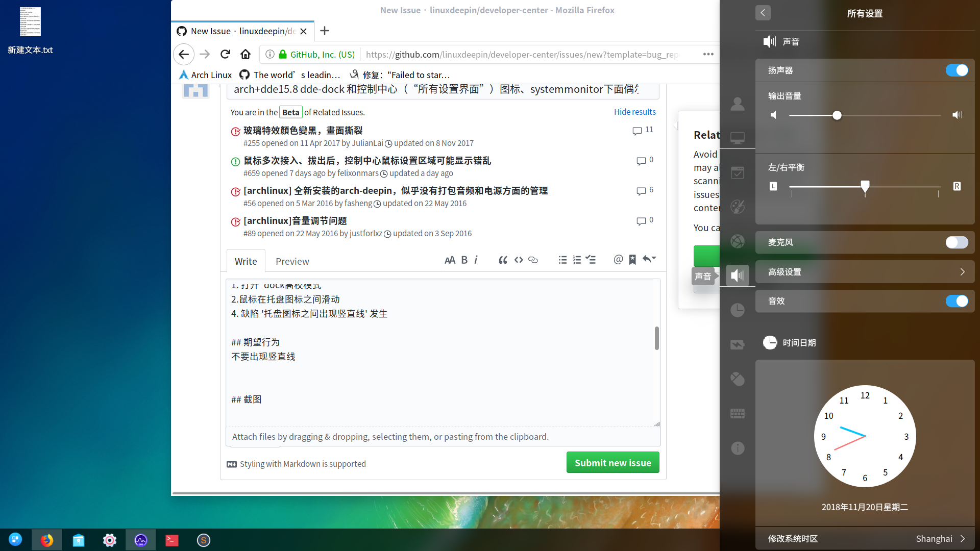
Task: Switch to the Preview tab
Action: [292, 261]
